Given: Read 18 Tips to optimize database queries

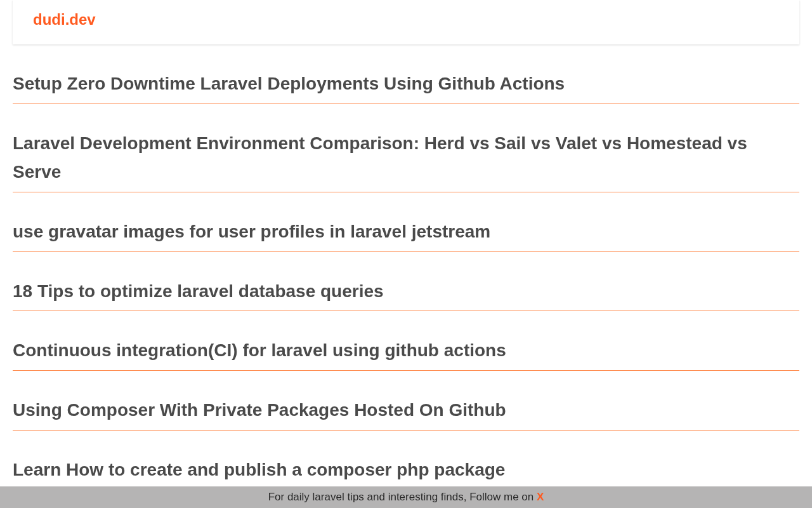Looking at the screenshot, I should point(198,291).
